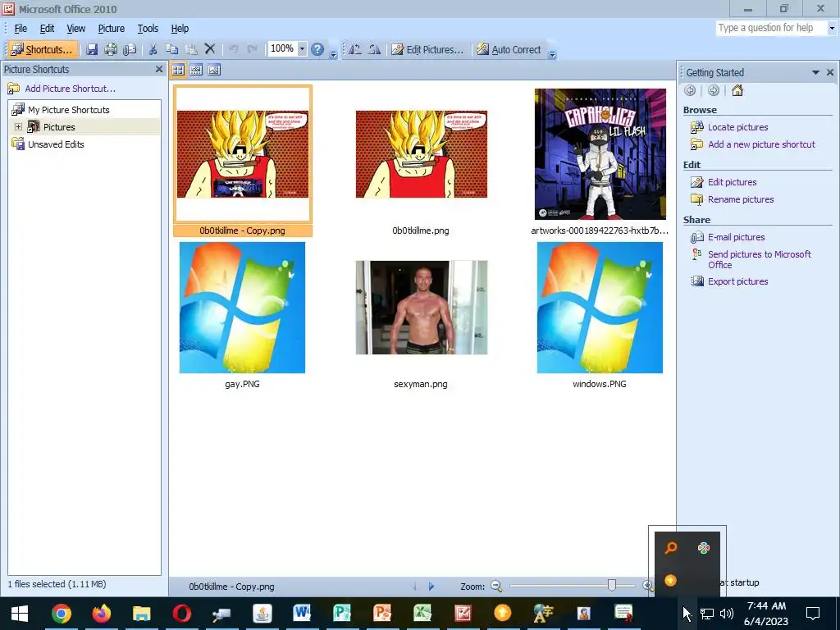840x630 pixels.
Task: Switch to Single Picture view icon
Action: coord(214,70)
